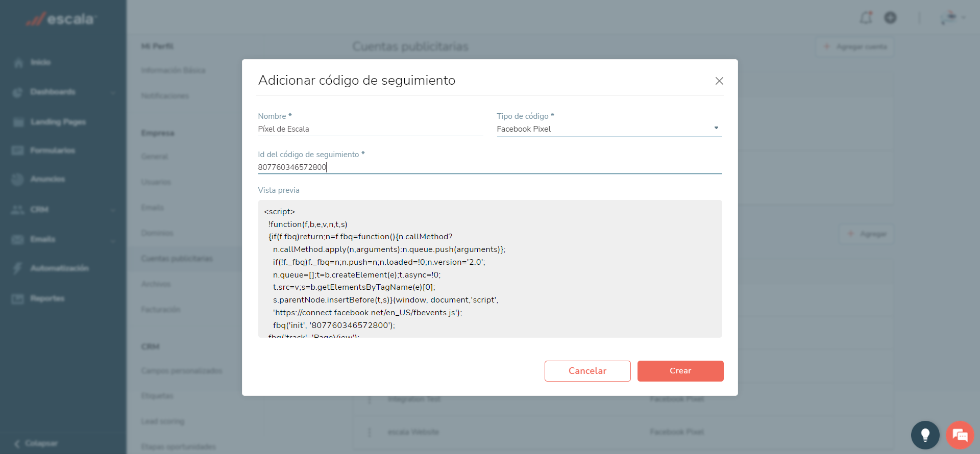Screen dimensions: 980x454
Task: Click the escala Website row name
Action: [413, 432]
